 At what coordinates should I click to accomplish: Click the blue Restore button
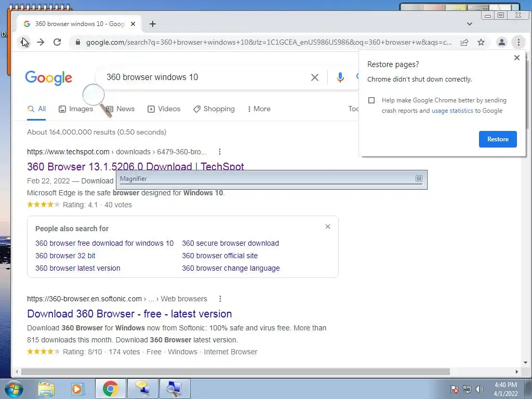click(x=498, y=139)
